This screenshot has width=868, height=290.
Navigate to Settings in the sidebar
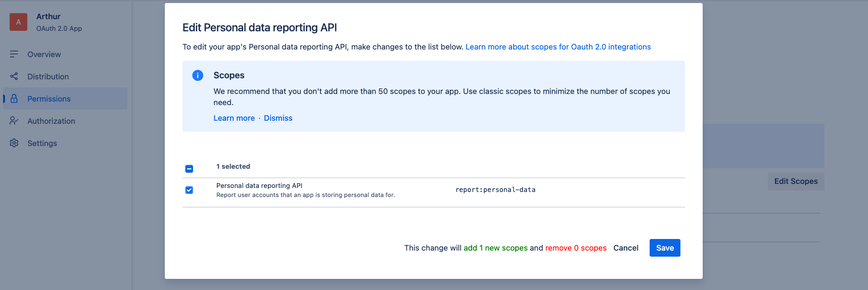pos(42,143)
